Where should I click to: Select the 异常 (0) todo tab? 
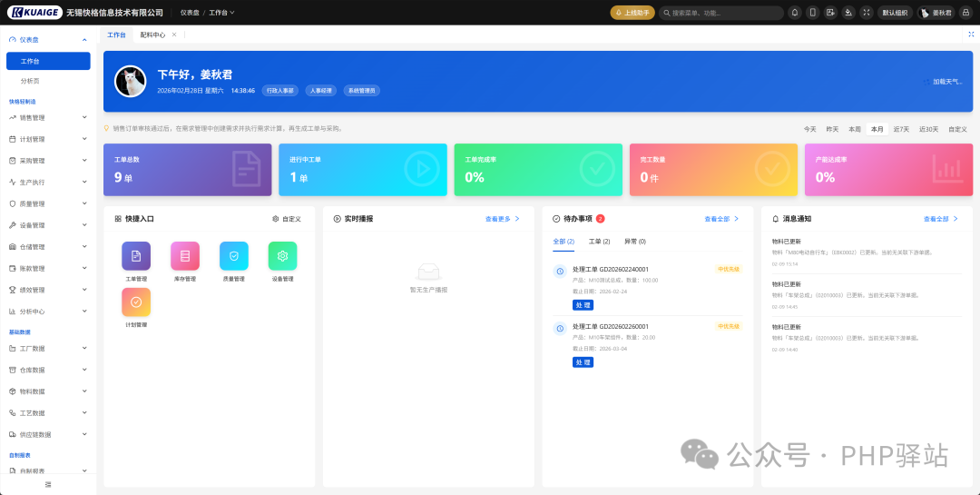click(635, 241)
